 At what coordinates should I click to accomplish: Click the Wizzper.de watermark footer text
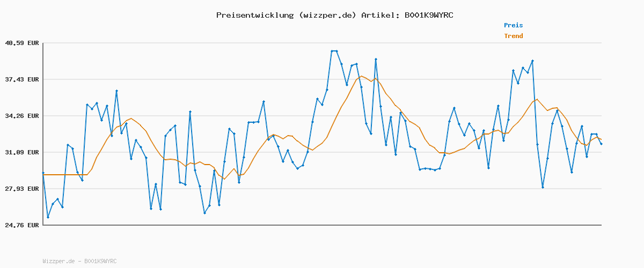79,261
